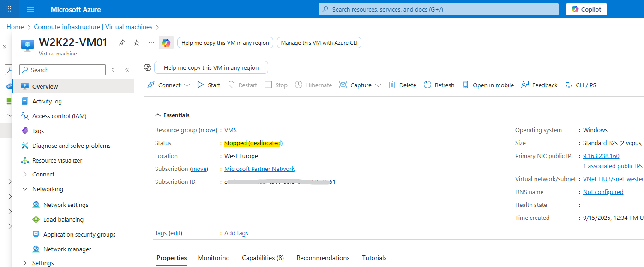Click the Restart command
The width and height of the screenshot is (644, 267).
242,85
